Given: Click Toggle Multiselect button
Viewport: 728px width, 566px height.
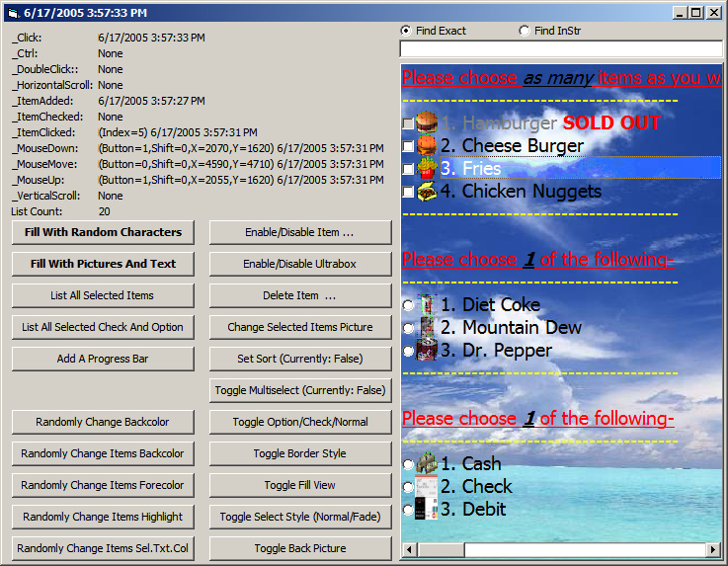Looking at the screenshot, I should pos(300,390).
